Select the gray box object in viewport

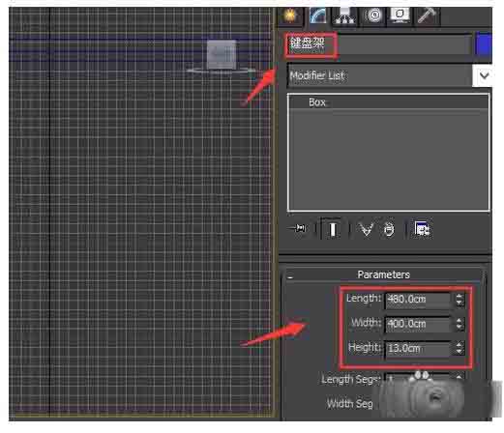(222, 54)
